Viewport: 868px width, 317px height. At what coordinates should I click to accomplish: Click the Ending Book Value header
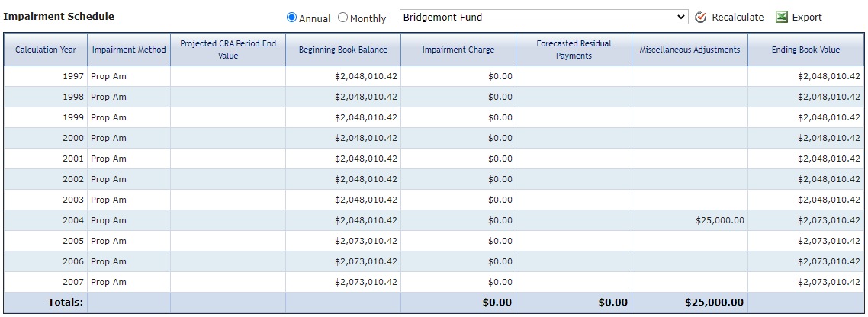pos(806,50)
